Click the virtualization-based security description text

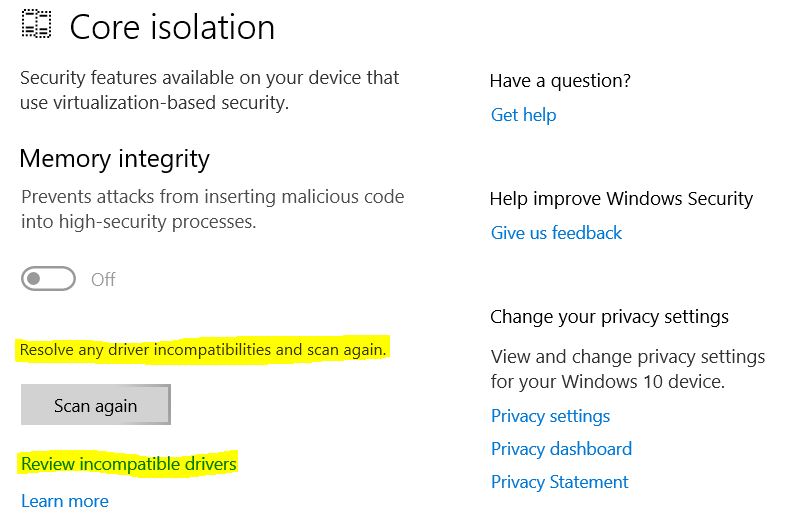click(209, 90)
